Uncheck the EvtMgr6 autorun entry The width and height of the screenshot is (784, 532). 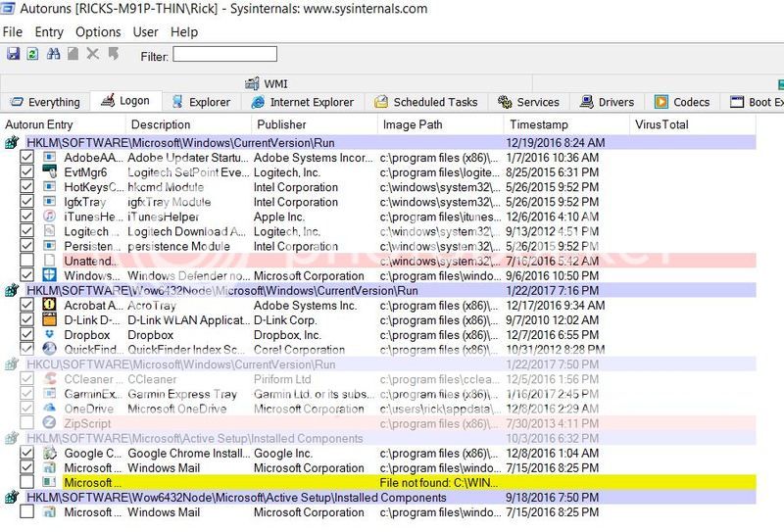27,172
